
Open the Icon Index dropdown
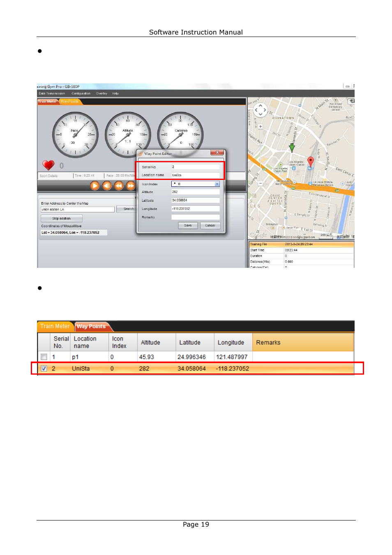(x=217, y=184)
